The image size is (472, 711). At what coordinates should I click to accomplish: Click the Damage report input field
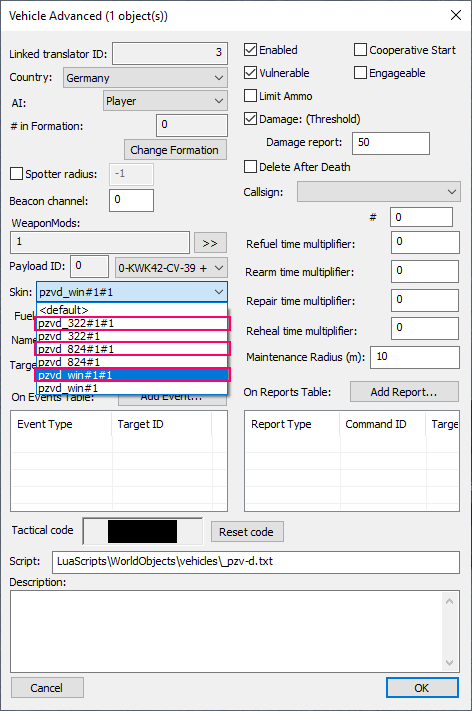tap(391, 143)
